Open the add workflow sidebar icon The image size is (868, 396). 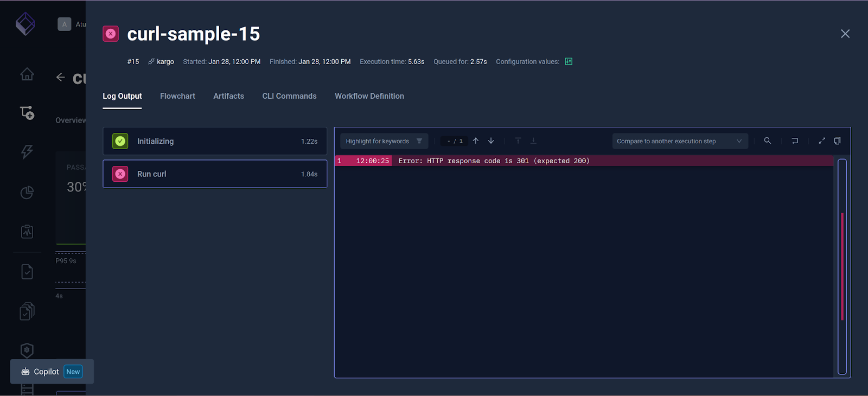27,112
